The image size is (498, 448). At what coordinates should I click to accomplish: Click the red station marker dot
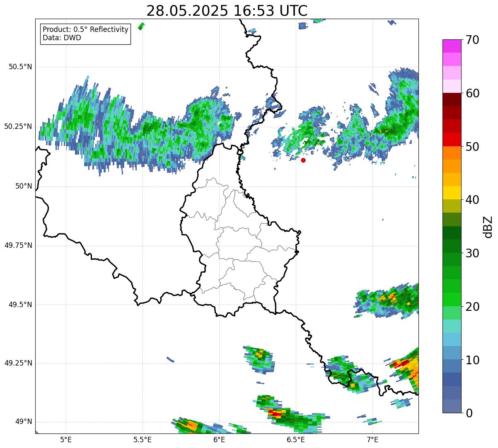303,160
